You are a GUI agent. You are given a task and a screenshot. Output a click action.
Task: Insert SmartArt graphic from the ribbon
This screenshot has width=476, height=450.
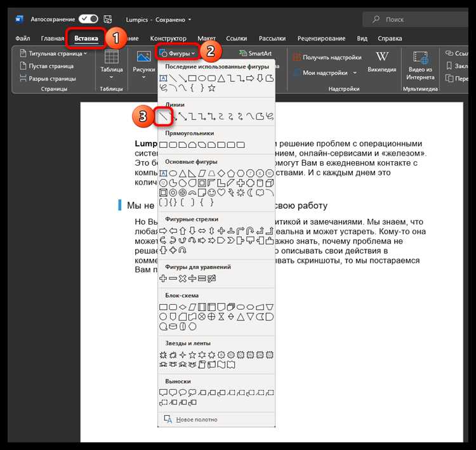tap(255, 53)
